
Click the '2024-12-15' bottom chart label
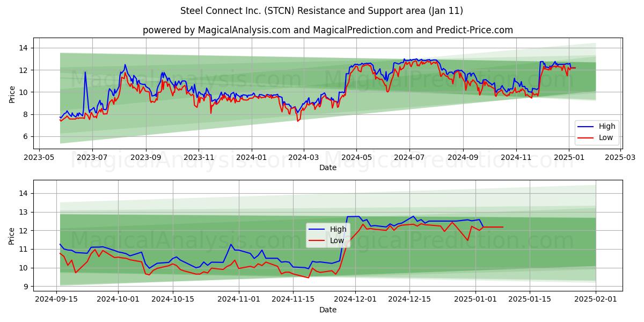tap(409, 300)
